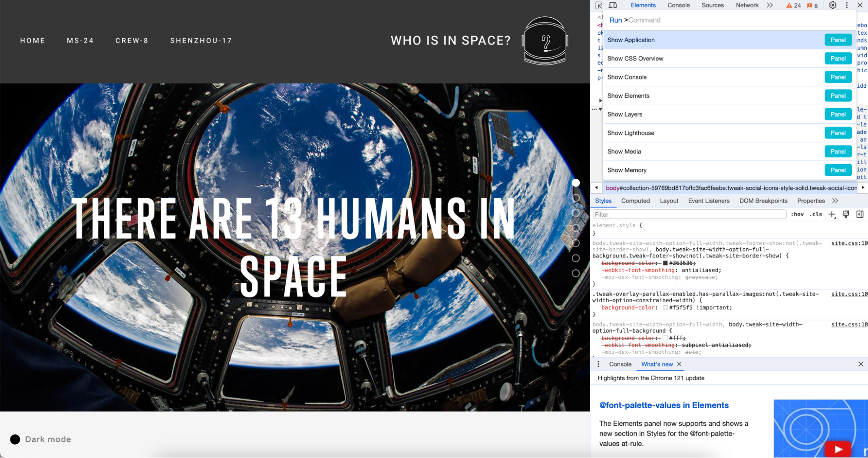868x458 pixels.
Task: Toggle the .cls class editor
Action: pyautogui.click(x=816, y=214)
